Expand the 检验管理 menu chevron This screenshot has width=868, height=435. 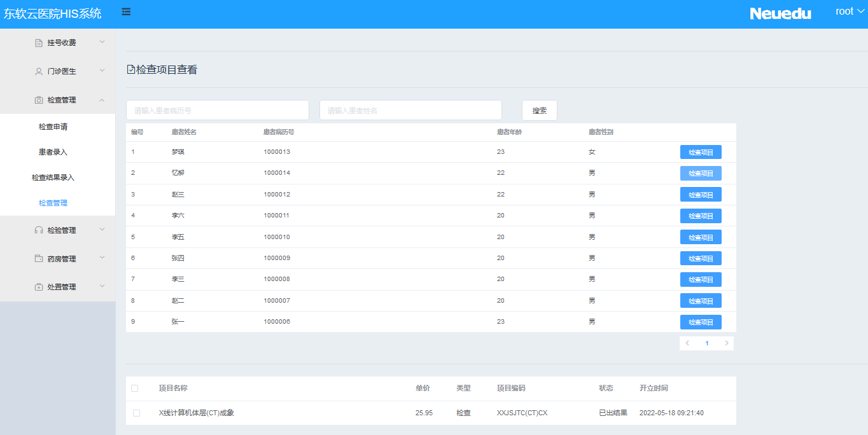click(x=102, y=230)
